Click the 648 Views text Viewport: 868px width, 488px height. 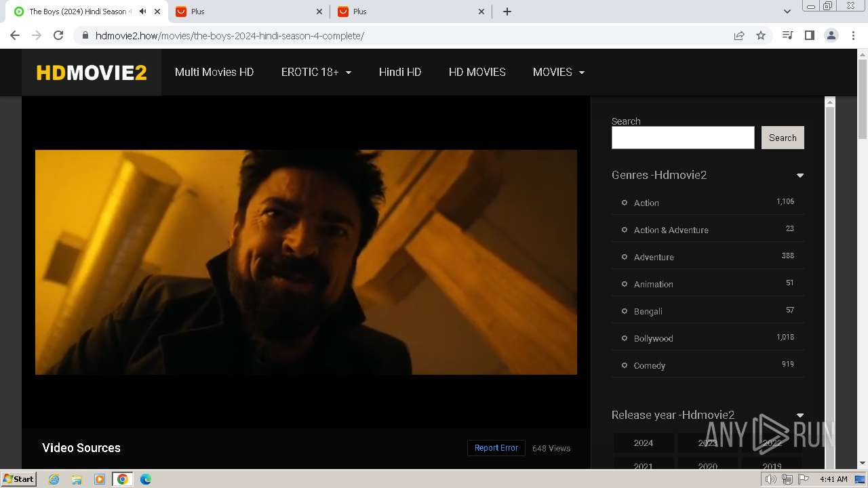point(551,448)
